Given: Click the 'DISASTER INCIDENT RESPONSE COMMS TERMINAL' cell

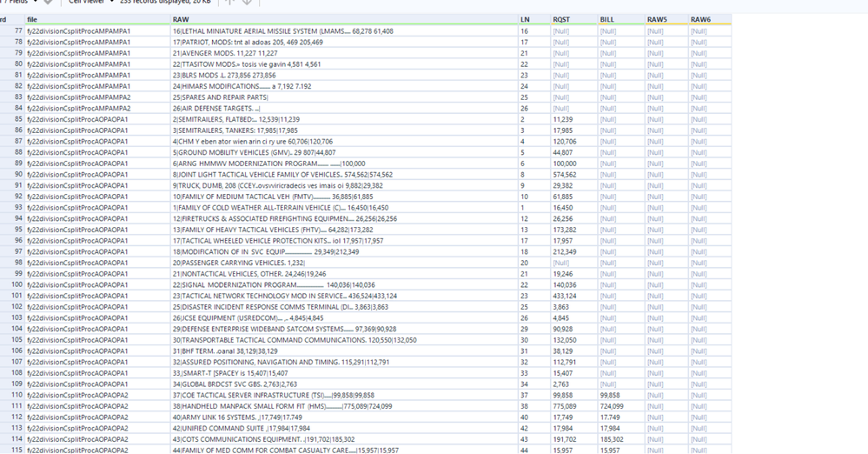Looking at the screenshot, I should [x=344, y=307].
